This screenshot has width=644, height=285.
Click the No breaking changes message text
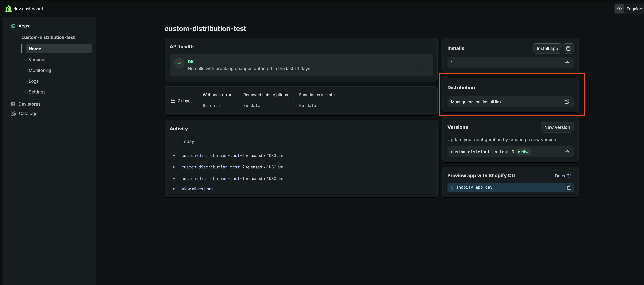(x=249, y=69)
